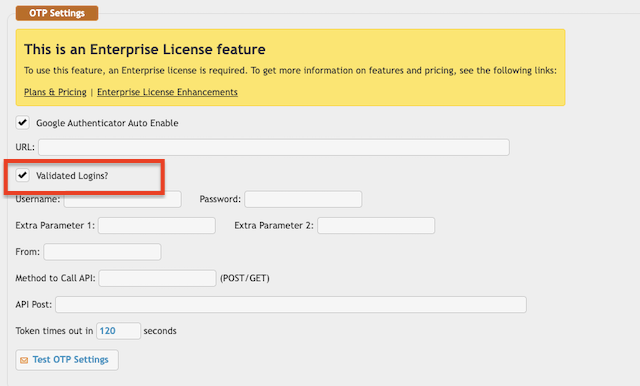The width and height of the screenshot is (640, 386).
Task: Click the Test OTP Settings button
Action: [67, 360]
